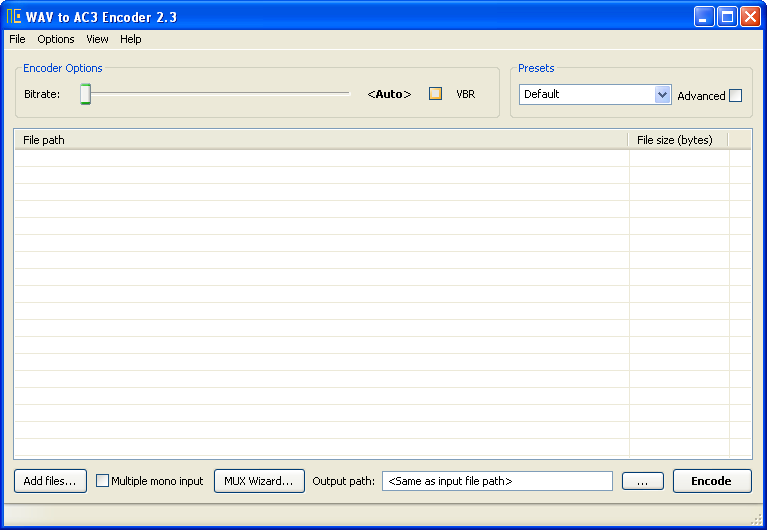
Task: Open the File menu
Action: pos(17,39)
